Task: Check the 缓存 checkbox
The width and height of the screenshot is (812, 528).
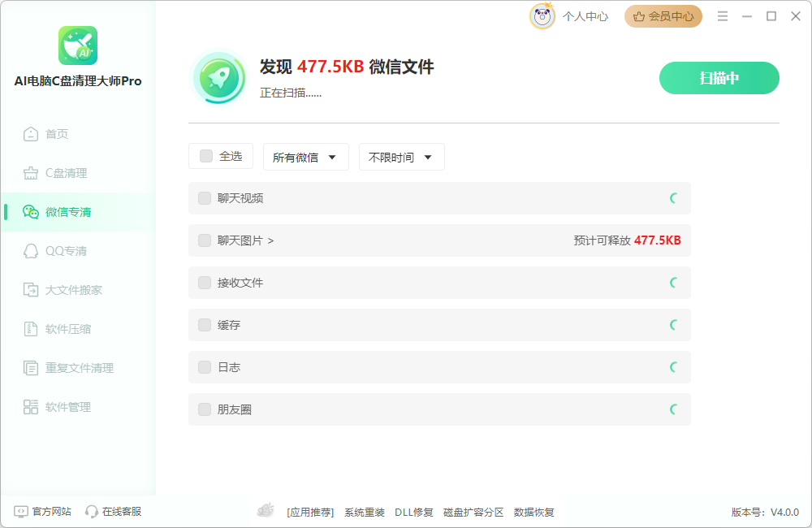Action: (x=205, y=325)
